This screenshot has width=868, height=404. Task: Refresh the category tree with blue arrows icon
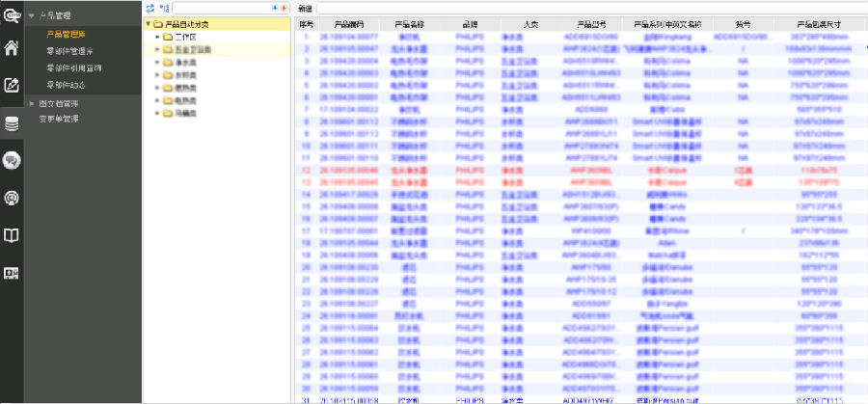[x=149, y=8]
